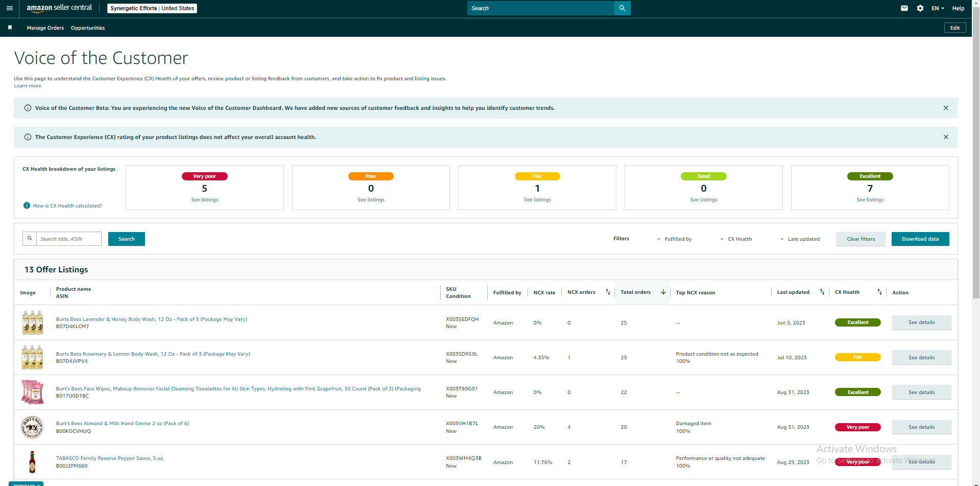The image size is (980, 486).
Task: Open the Help menu
Action: pyautogui.click(x=958, y=8)
